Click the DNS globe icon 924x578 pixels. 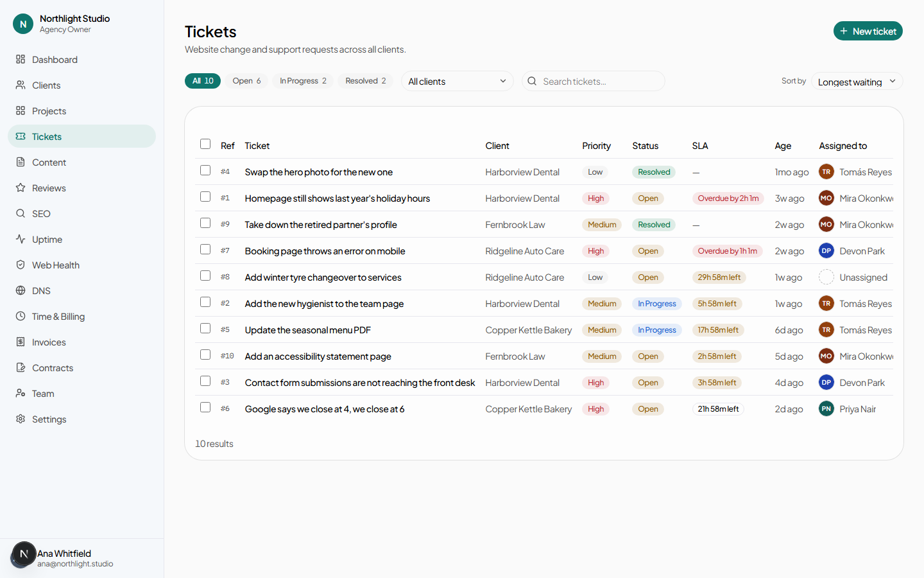21,290
